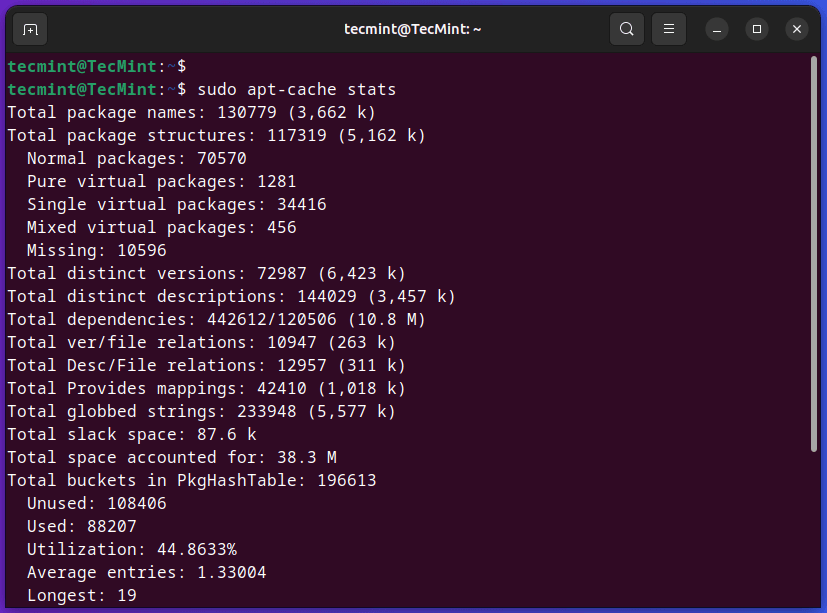Open the hamburger menu
This screenshot has width=827, height=613.
[x=669, y=29]
